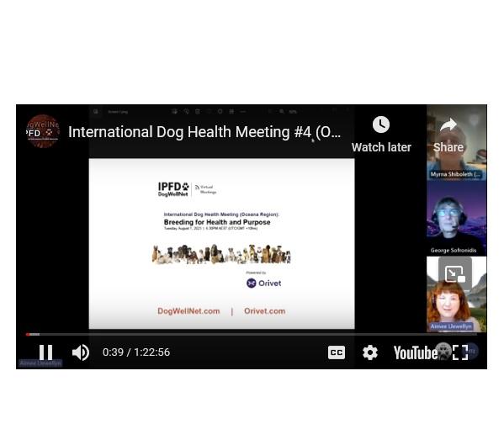Select Myrna Shiboleth's video tile
This screenshot has width=504, height=445.
(456, 143)
